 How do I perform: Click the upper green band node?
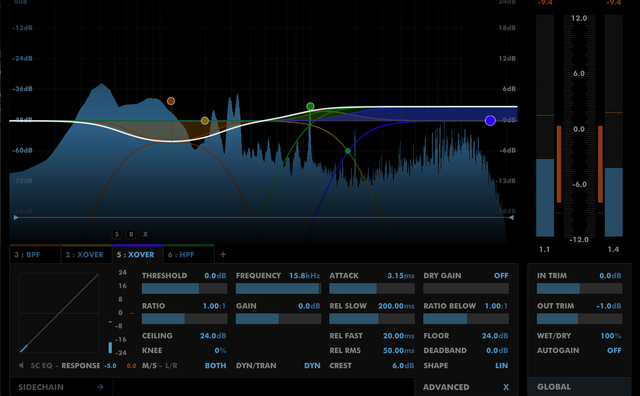tap(310, 107)
